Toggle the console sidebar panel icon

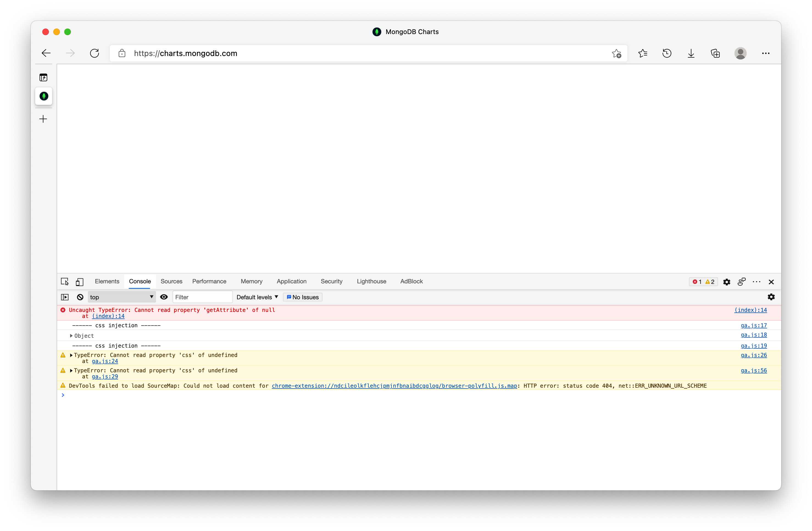(x=65, y=297)
